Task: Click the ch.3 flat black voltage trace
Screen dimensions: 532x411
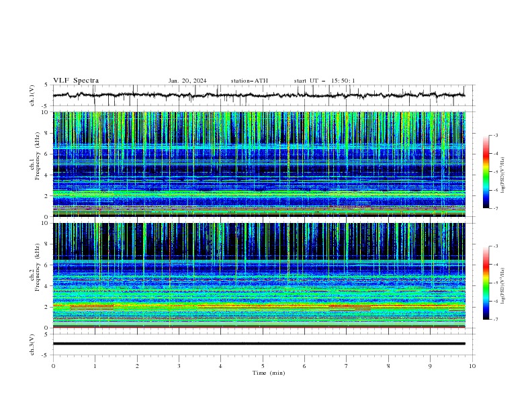Action: [259, 344]
